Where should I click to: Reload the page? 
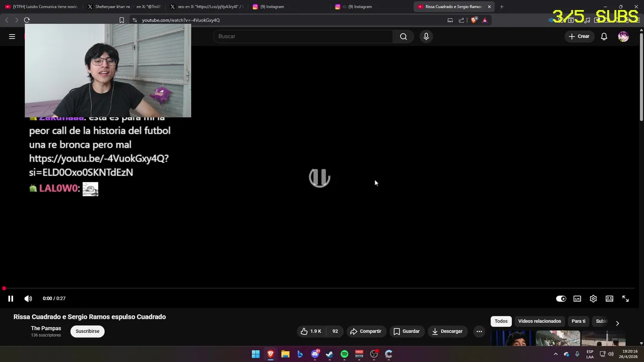point(27,20)
